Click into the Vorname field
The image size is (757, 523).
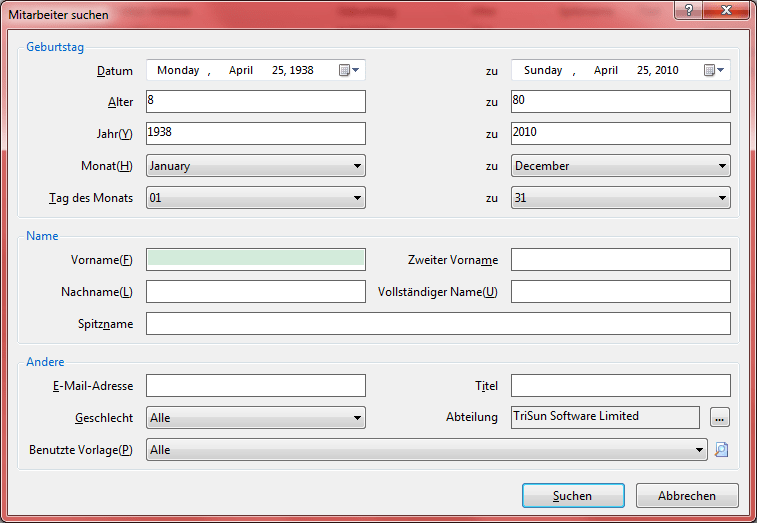(x=256, y=259)
